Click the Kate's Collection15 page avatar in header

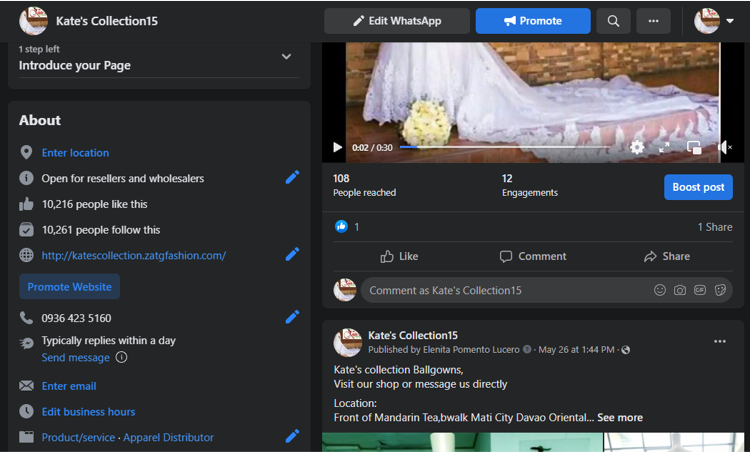[x=33, y=21]
